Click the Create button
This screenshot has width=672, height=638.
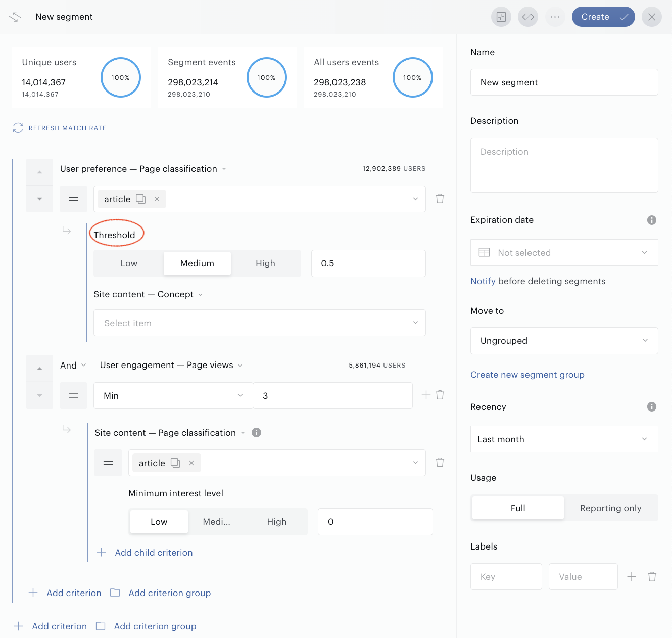coord(603,17)
